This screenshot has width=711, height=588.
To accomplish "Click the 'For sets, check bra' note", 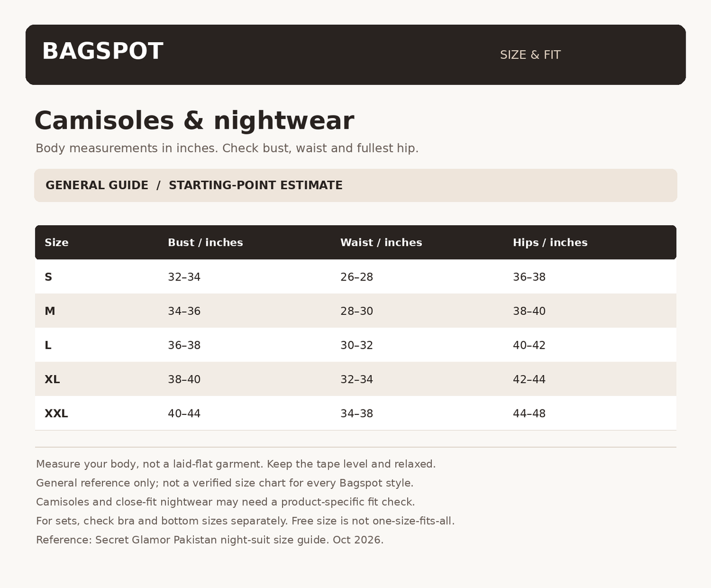I will [245, 521].
